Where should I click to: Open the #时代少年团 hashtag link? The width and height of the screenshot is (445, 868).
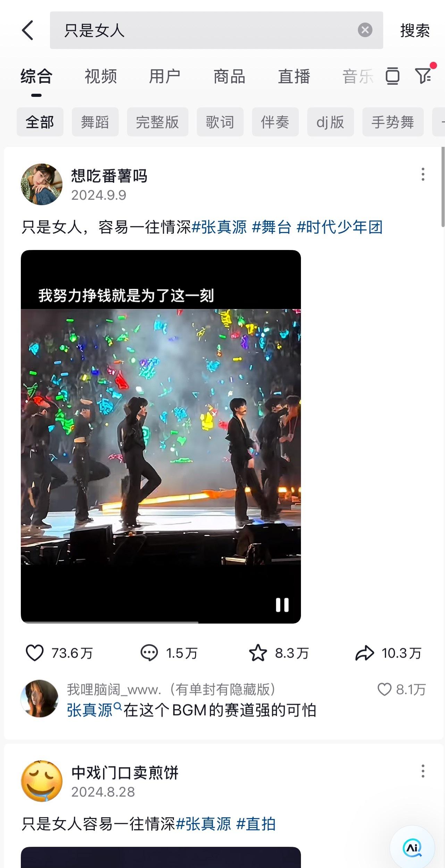pyautogui.click(x=339, y=227)
